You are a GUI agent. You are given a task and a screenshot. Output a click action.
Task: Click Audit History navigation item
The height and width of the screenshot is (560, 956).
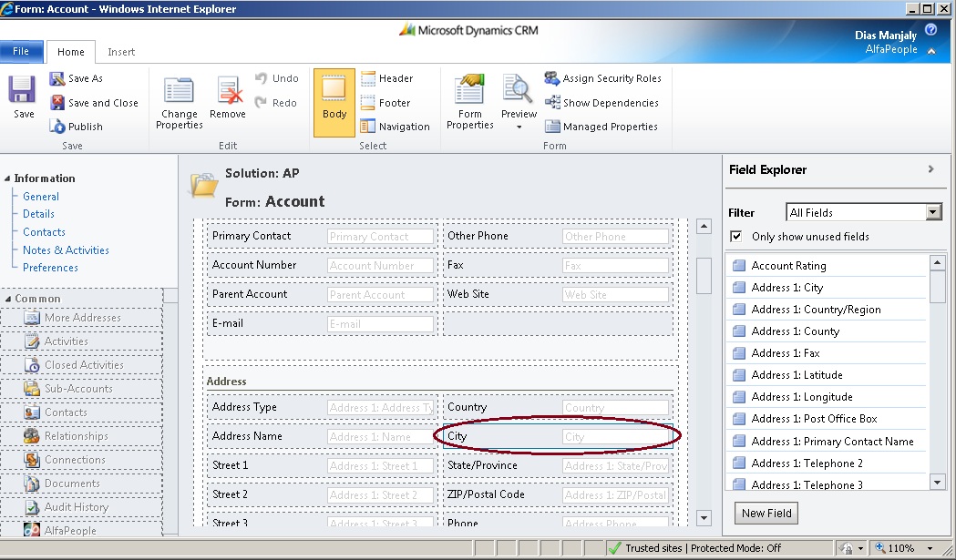pyautogui.click(x=82, y=507)
